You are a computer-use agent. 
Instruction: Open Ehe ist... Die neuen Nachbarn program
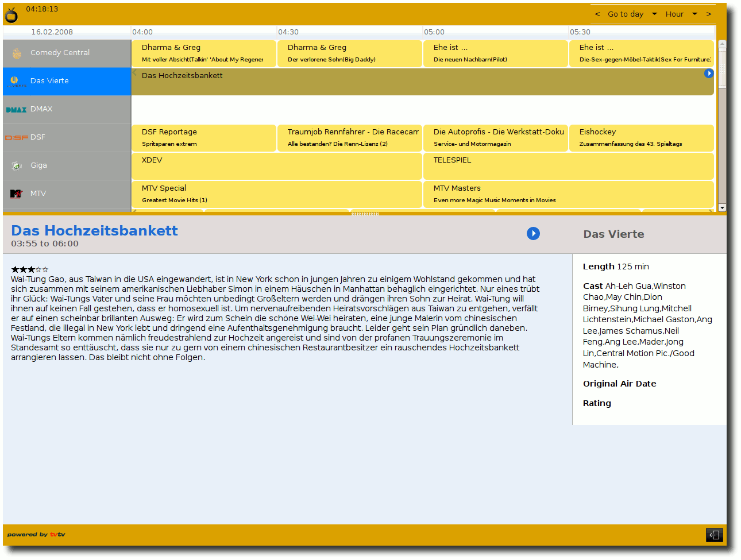496,53
